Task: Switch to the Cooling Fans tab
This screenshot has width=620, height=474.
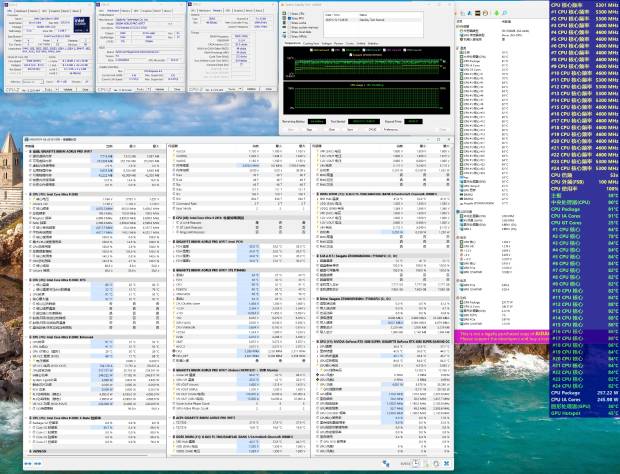Action: (x=311, y=43)
